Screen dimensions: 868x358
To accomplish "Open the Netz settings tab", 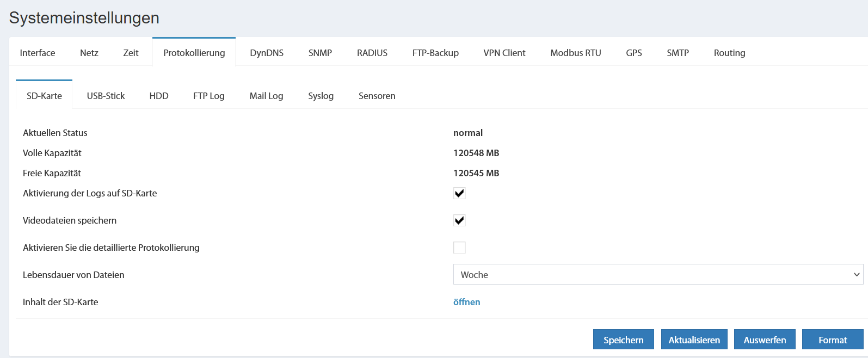I will [89, 53].
